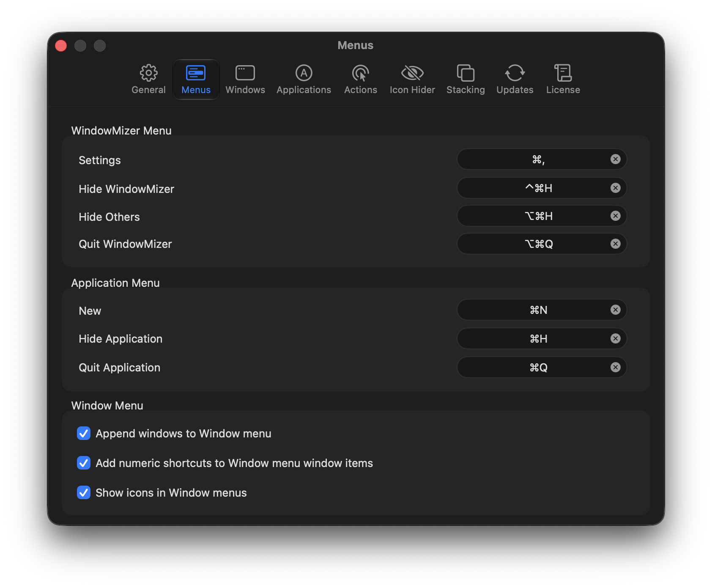Edit the Hide Application shortcut field
Screen dimensions: 712x588
(542, 338)
